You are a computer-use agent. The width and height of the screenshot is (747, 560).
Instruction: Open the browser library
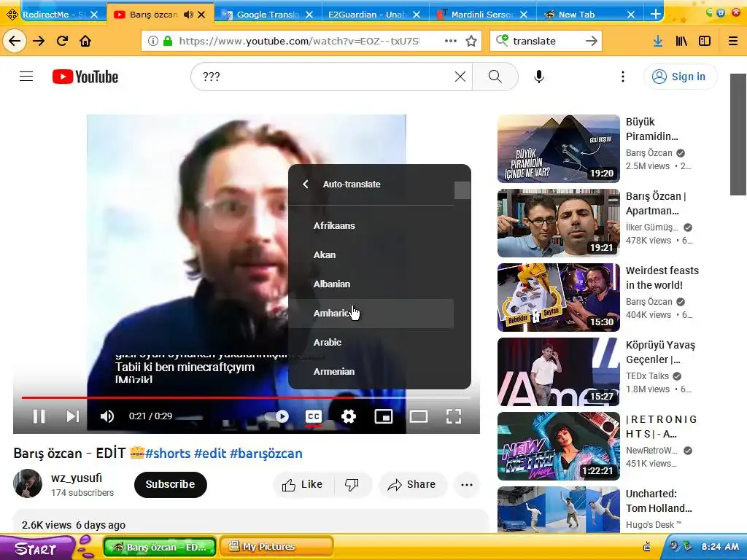[x=681, y=41]
